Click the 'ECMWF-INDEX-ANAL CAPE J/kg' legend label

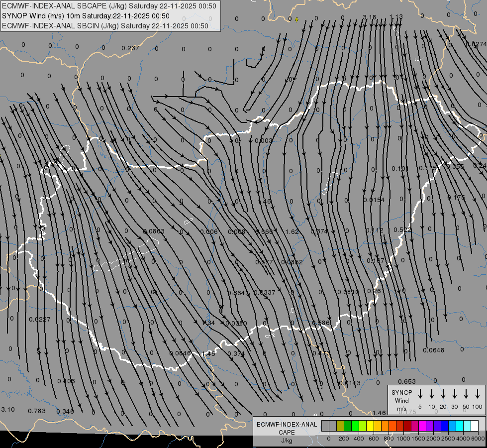point(287,432)
